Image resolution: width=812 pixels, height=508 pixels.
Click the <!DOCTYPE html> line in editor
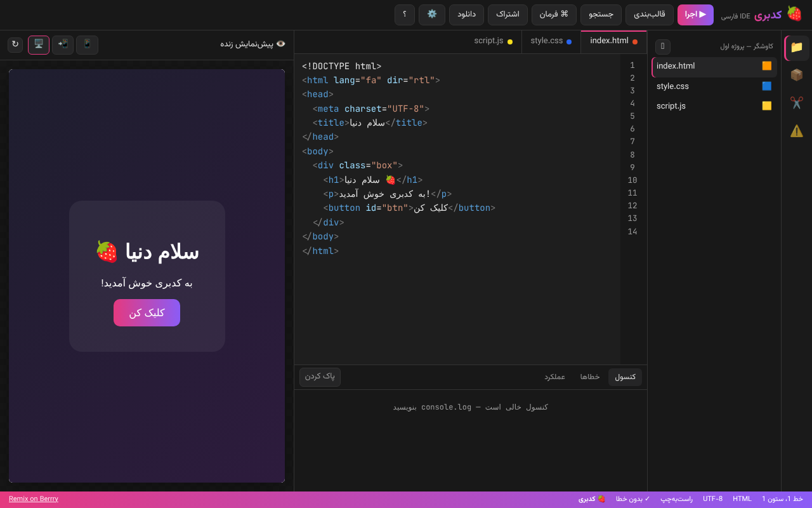point(341,66)
